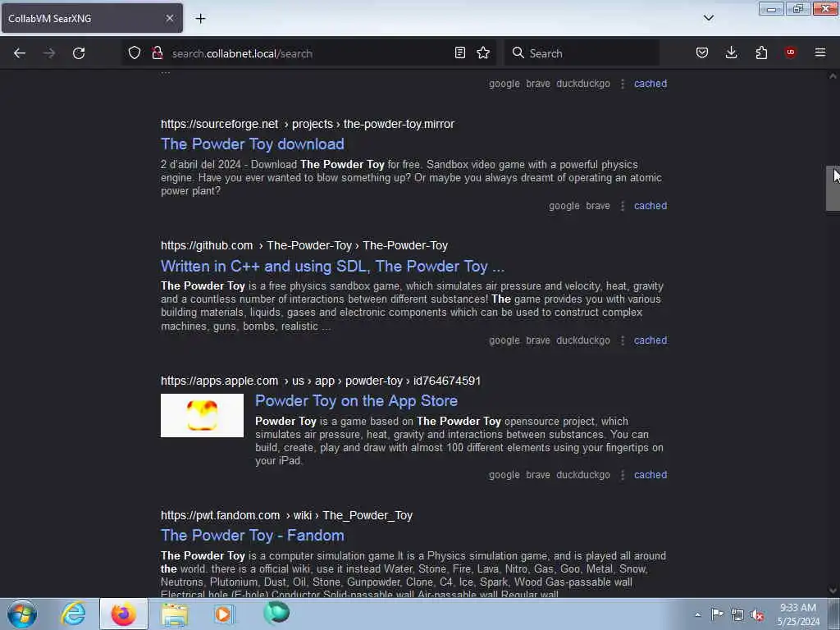The width and height of the screenshot is (840, 630).
Task: Open a new tab with plus button
Action: tap(200, 19)
